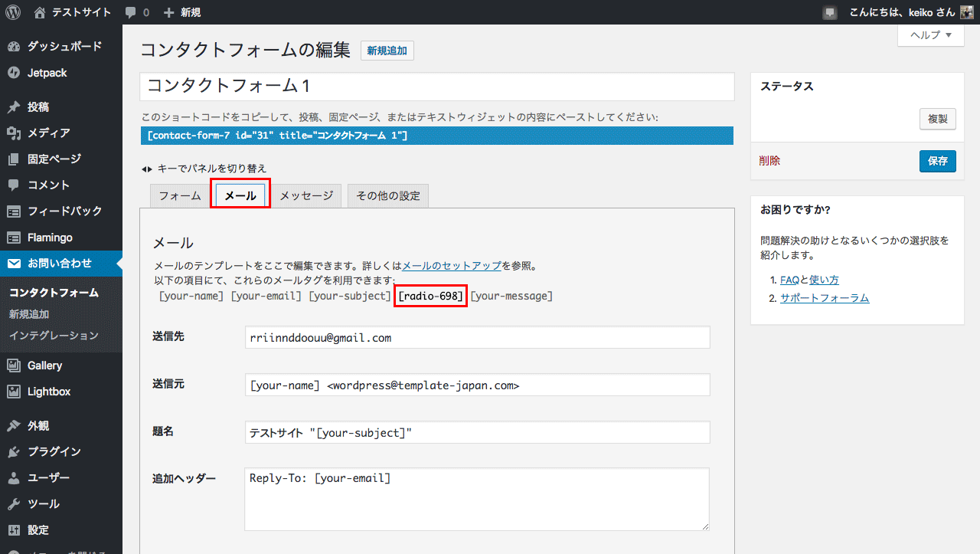Image resolution: width=980 pixels, height=554 pixels.
Task: Click the お問い合わせ envelope icon
Action: tap(14, 264)
